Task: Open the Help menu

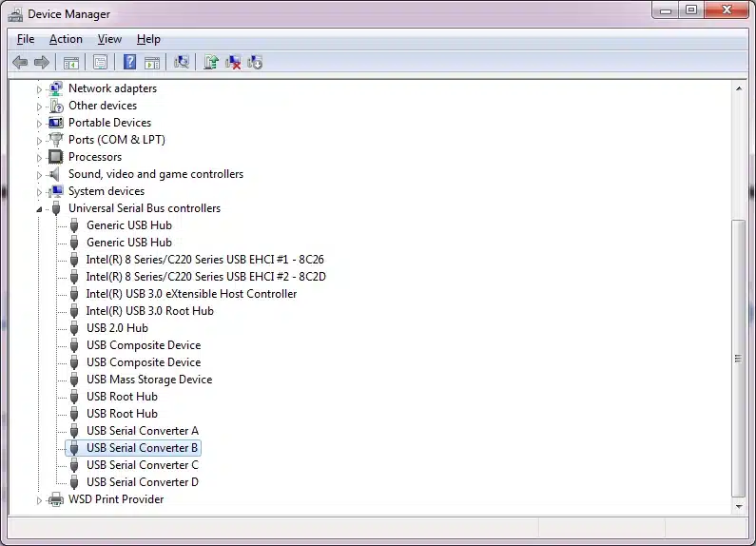Action: [148, 39]
